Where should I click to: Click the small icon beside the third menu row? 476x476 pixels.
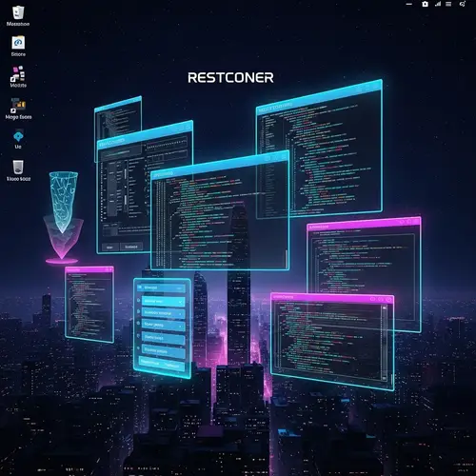click(x=138, y=323)
